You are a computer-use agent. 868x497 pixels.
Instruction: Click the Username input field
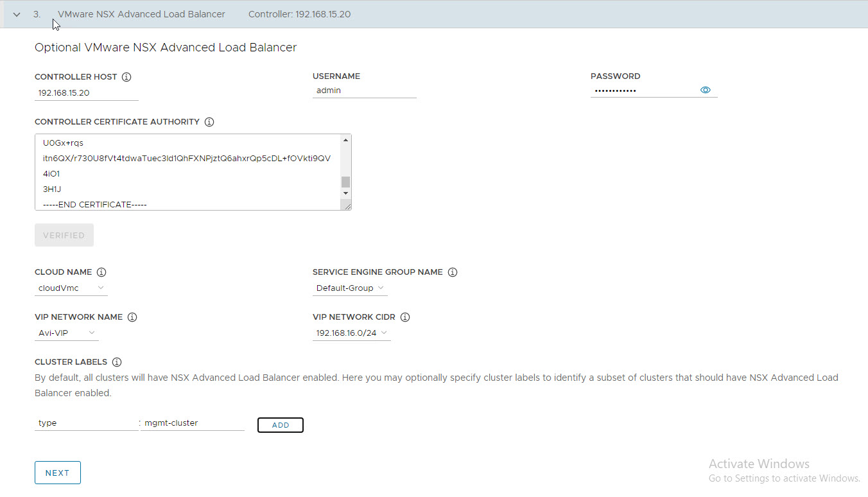(x=364, y=91)
